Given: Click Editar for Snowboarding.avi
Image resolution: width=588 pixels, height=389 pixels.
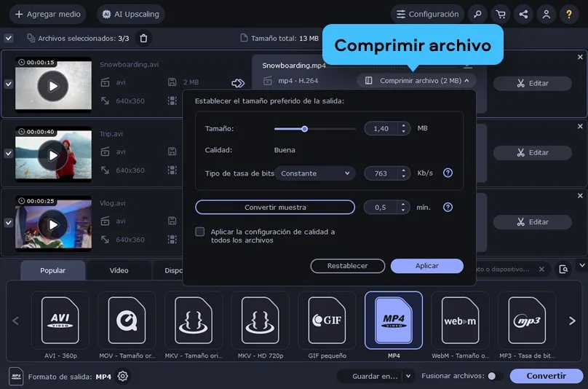Looking at the screenshot, I should click(x=533, y=83).
